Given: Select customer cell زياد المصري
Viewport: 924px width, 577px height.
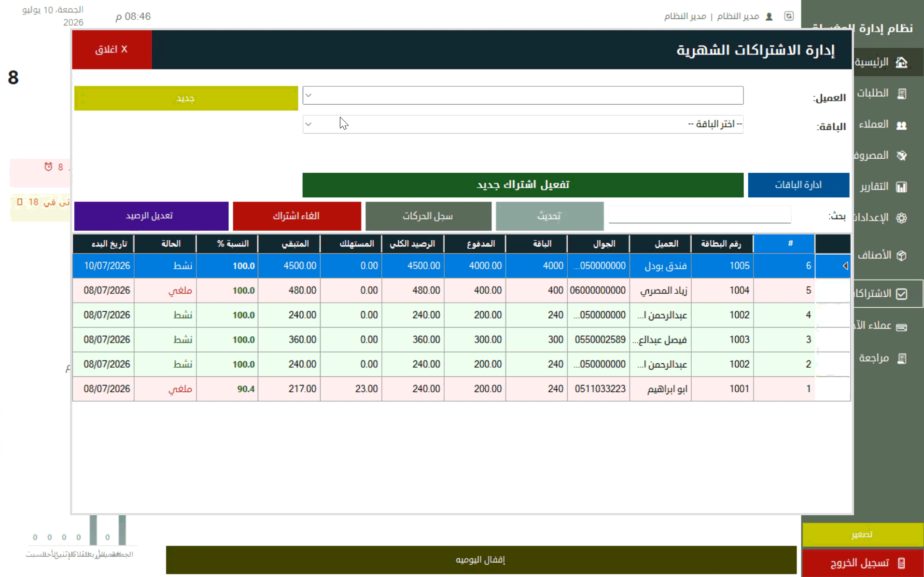Looking at the screenshot, I should 660,290.
